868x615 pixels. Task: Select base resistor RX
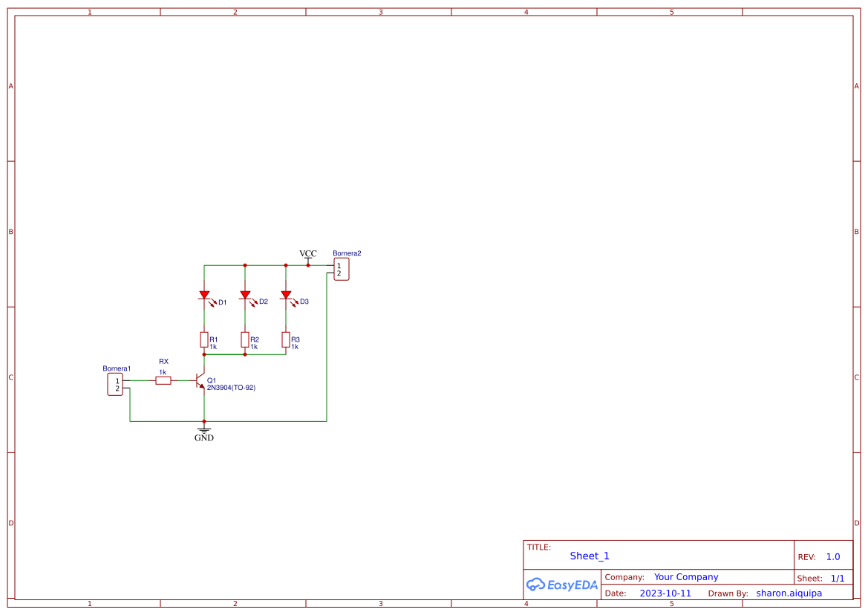tap(163, 380)
